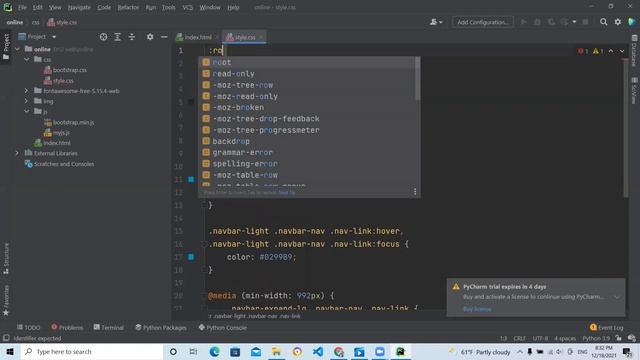
Task: Collapse the js folder
Action: [27, 111]
